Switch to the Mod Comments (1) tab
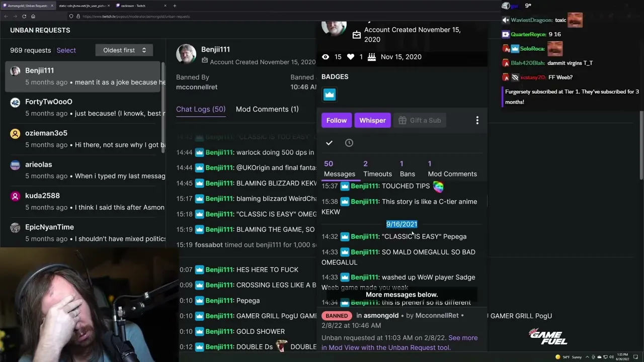The height and width of the screenshot is (362, 644). point(267,109)
